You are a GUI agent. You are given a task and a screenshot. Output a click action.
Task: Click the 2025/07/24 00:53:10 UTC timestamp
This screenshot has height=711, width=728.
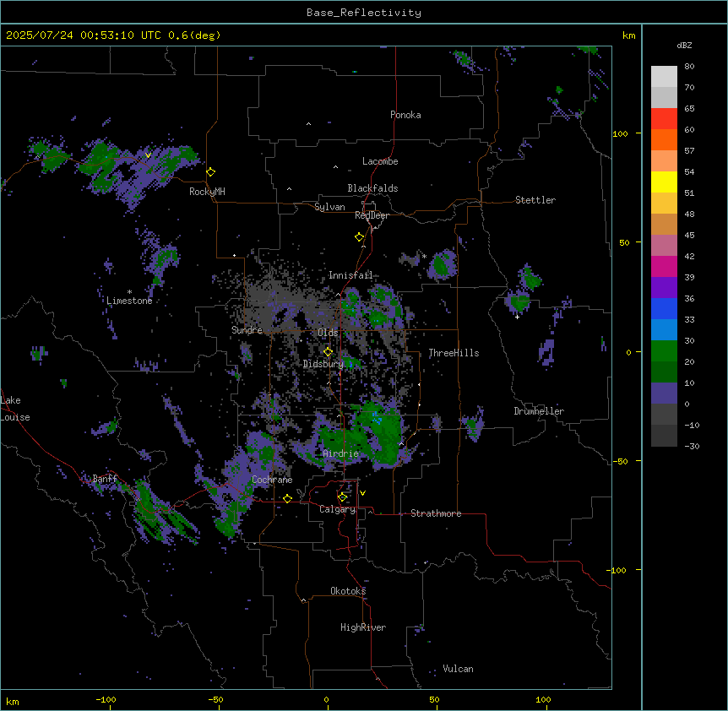click(84, 35)
